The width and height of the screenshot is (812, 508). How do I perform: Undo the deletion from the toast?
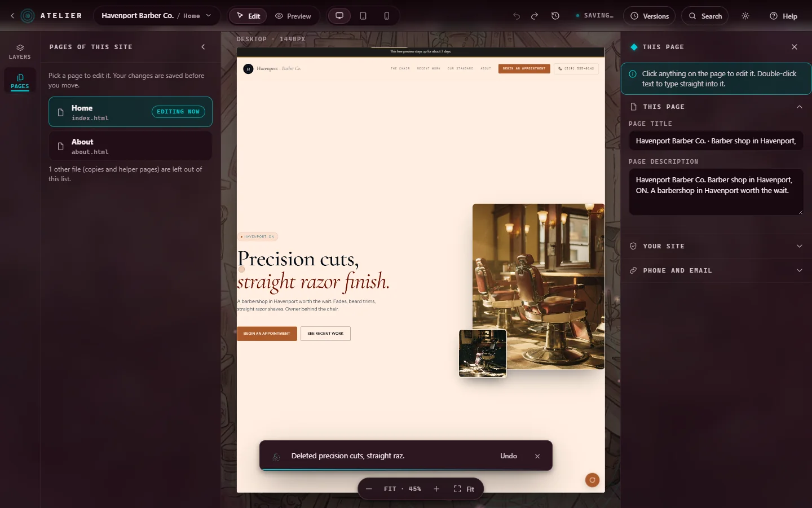click(x=509, y=456)
